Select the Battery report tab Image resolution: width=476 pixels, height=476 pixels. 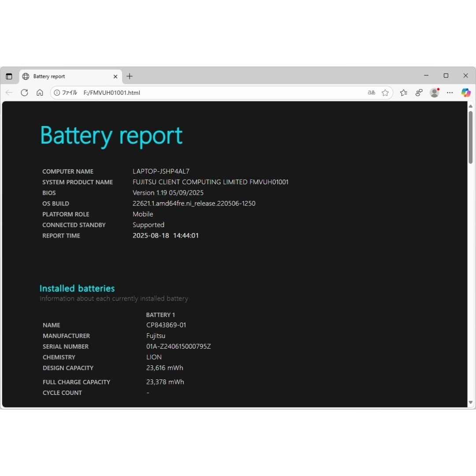pos(71,77)
